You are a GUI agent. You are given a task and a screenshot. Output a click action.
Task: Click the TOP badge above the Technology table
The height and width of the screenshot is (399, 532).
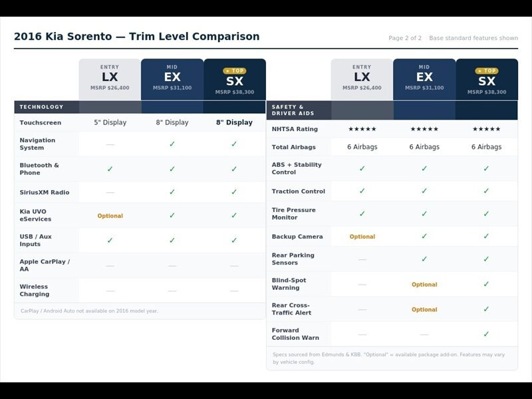235,70
